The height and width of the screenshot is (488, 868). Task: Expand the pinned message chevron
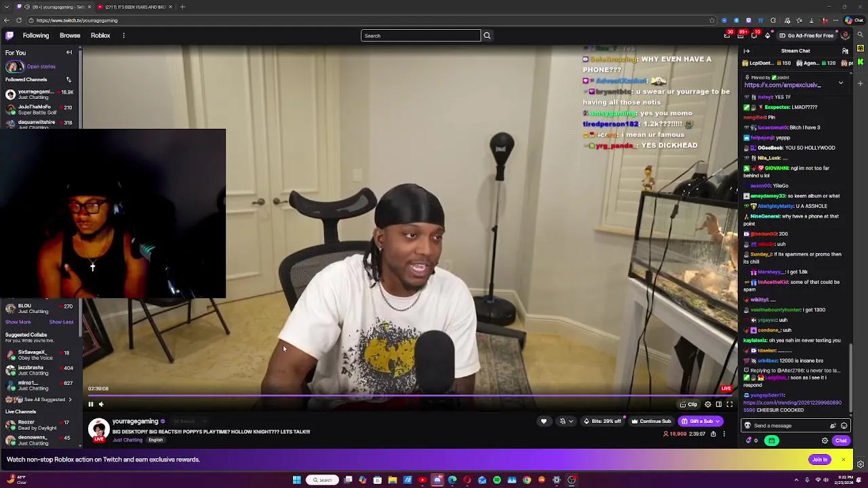click(x=841, y=83)
